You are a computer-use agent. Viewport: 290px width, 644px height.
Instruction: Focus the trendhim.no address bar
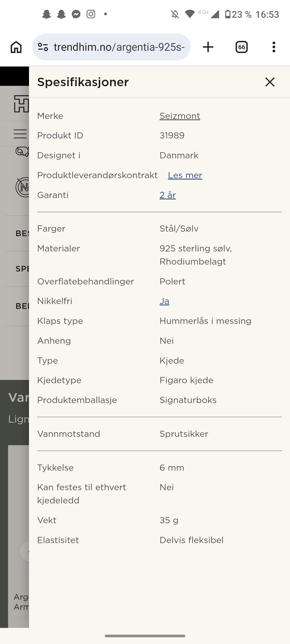[x=119, y=47]
